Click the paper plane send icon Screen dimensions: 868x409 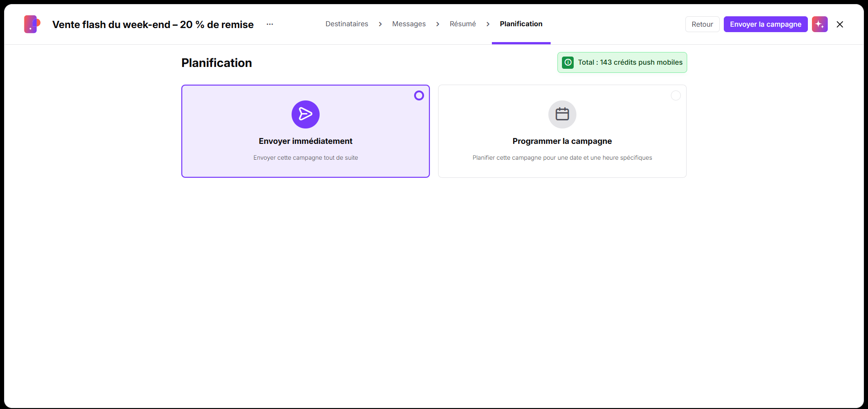(306, 114)
